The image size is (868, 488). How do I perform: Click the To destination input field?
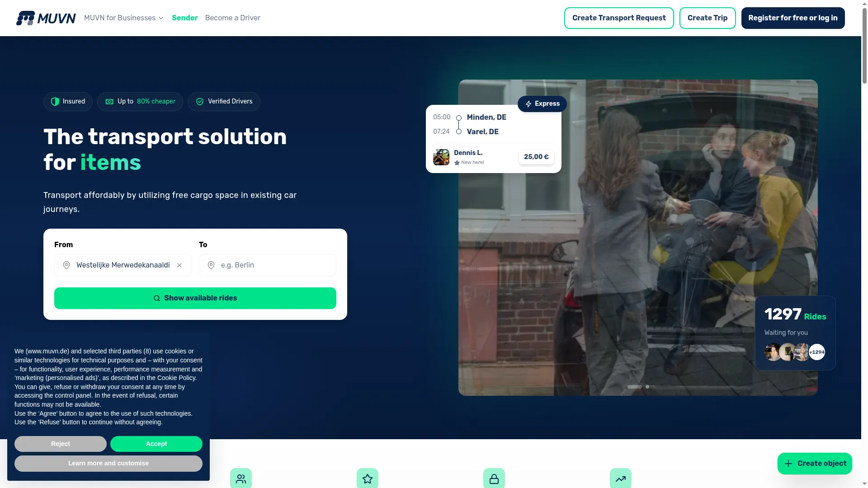268,265
